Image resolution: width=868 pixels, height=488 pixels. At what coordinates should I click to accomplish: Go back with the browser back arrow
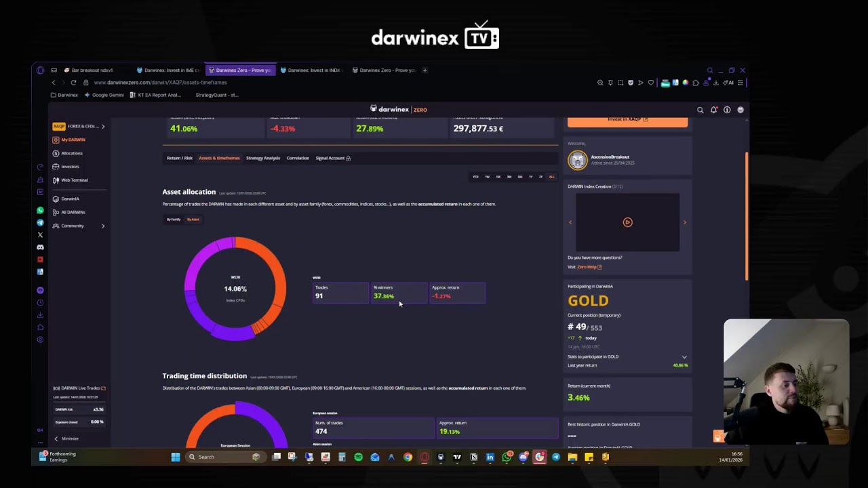(x=54, y=83)
